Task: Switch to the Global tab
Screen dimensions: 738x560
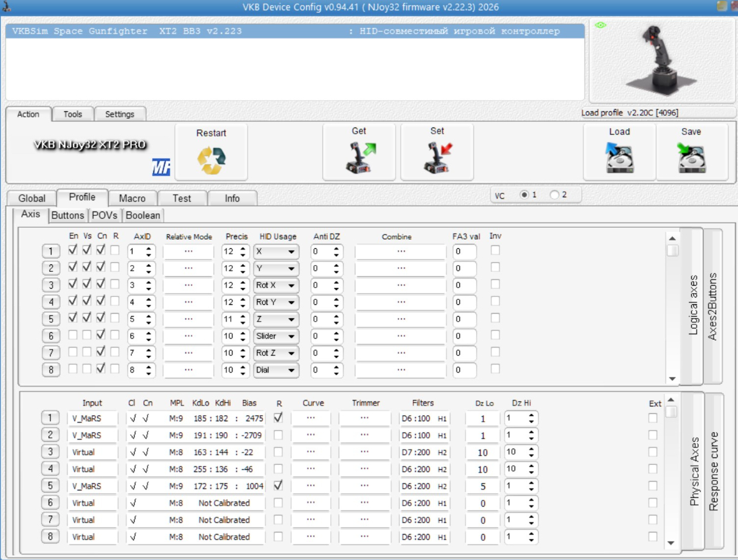Action: [32, 198]
